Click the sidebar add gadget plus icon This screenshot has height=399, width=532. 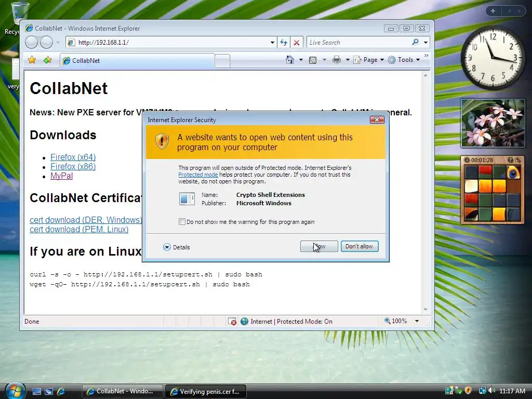tap(493, 11)
